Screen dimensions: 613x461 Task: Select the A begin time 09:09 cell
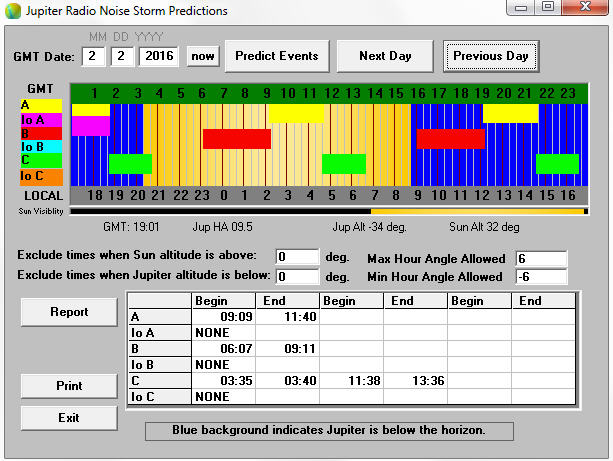click(x=224, y=317)
